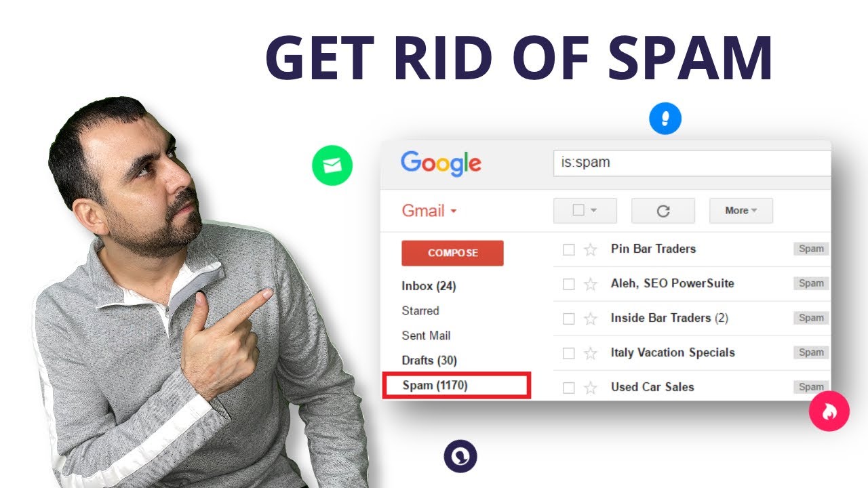The width and height of the screenshot is (868, 488).
Task: Star the Pin Bar Traders email
Action: [x=590, y=249]
